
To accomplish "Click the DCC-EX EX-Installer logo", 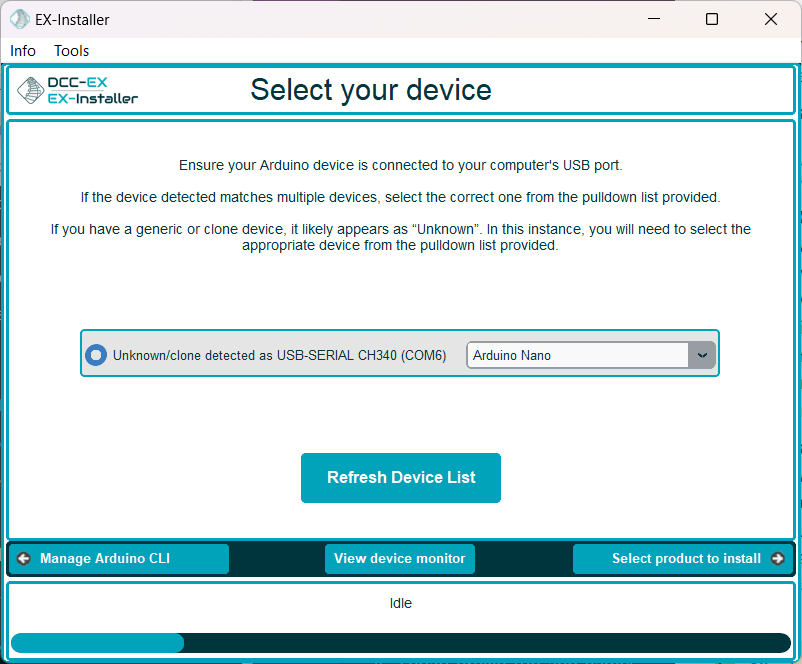I will coord(78,91).
